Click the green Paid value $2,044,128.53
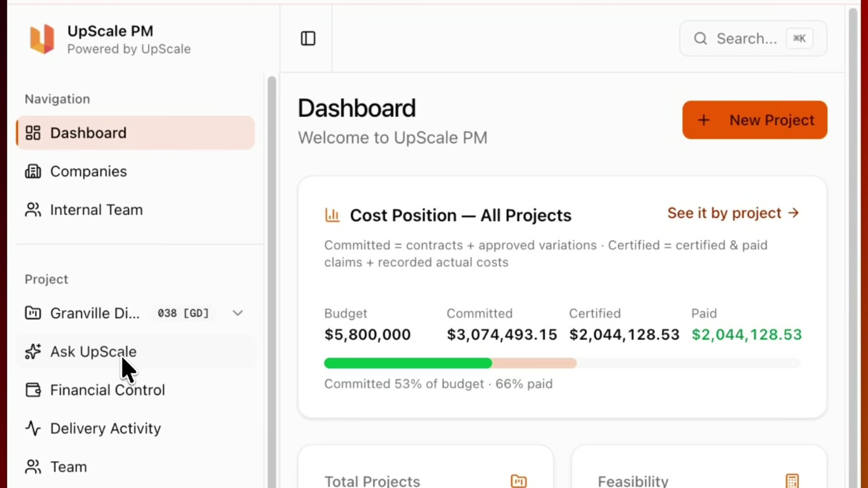The image size is (868, 488). tap(746, 334)
